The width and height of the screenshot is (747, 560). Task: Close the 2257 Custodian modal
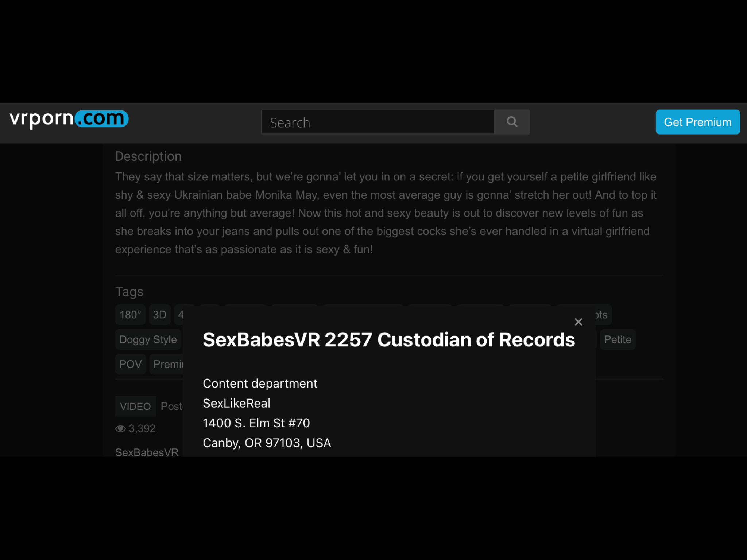click(579, 322)
